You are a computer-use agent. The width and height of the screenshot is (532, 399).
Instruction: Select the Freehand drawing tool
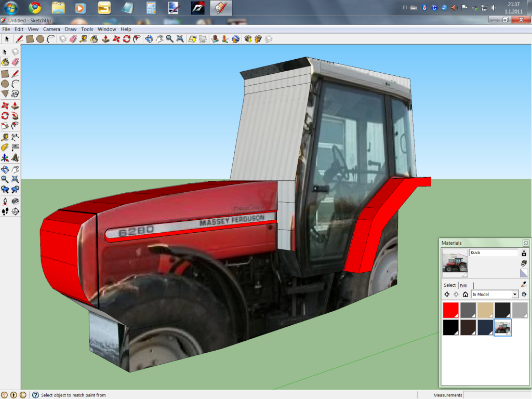pos(15,94)
